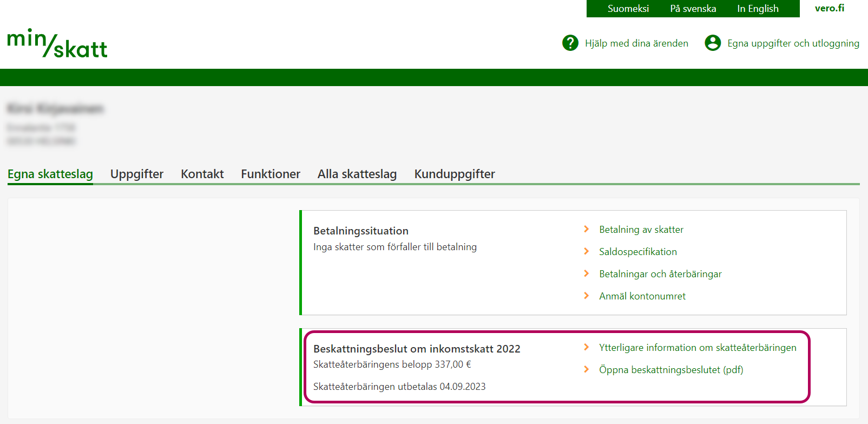Open the vero.fi website link
The image size is (868, 424).
[829, 8]
